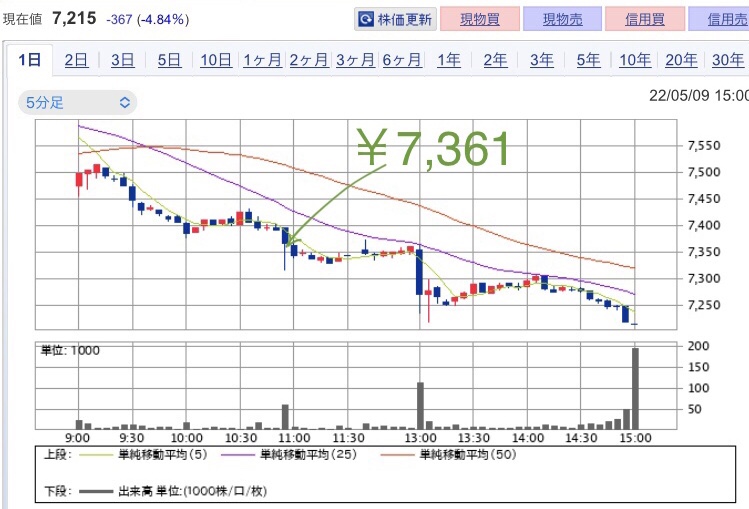View the 3年 chart period
Image resolution: width=749 pixels, height=509 pixels.
pyautogui.click(x=542, y=60)
